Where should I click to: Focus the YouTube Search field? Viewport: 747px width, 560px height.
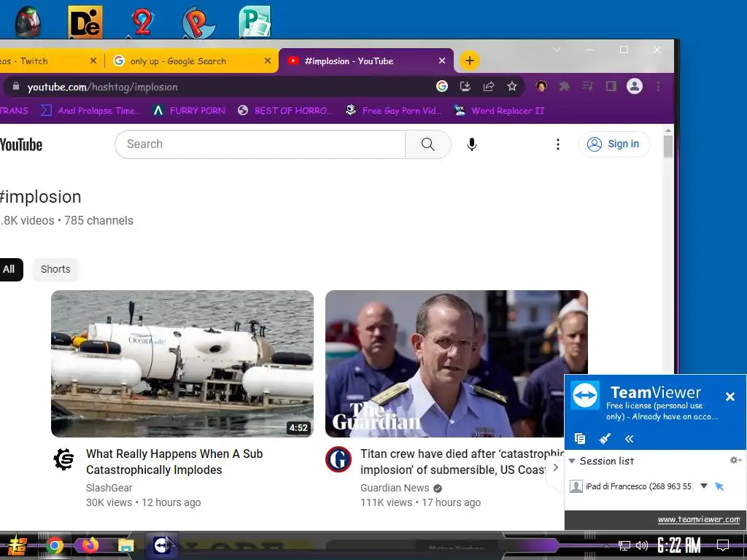(260, 144)
